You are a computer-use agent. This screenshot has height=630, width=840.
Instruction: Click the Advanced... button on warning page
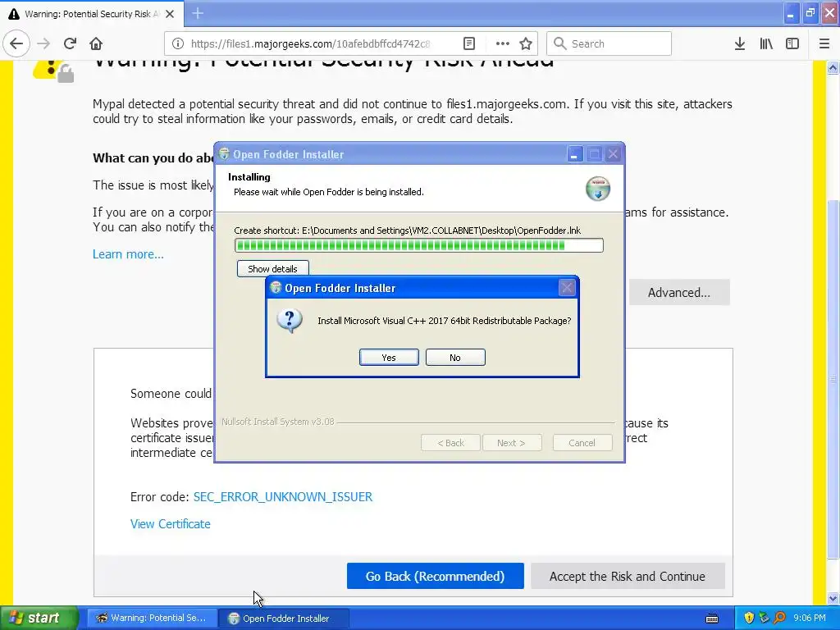pyautogui.click(x=678, y=293)
